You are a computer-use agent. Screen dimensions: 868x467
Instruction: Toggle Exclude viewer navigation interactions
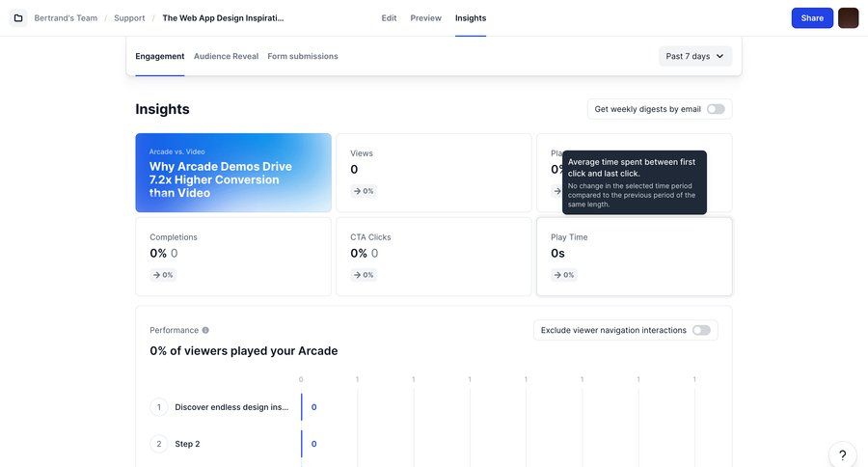701,330
